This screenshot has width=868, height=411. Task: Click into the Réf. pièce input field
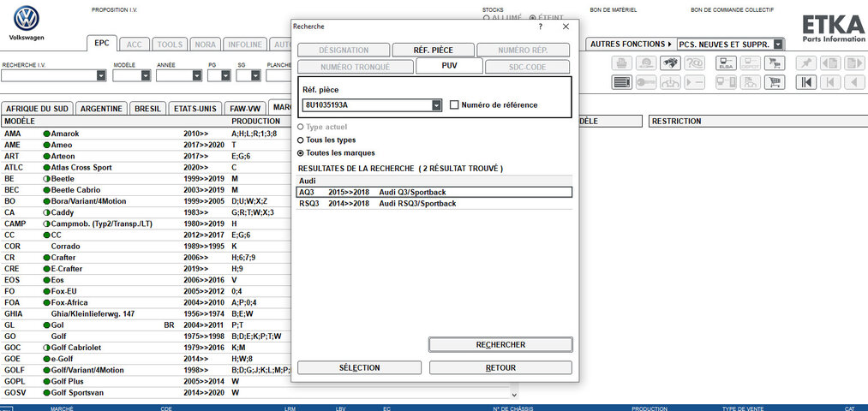367,105
